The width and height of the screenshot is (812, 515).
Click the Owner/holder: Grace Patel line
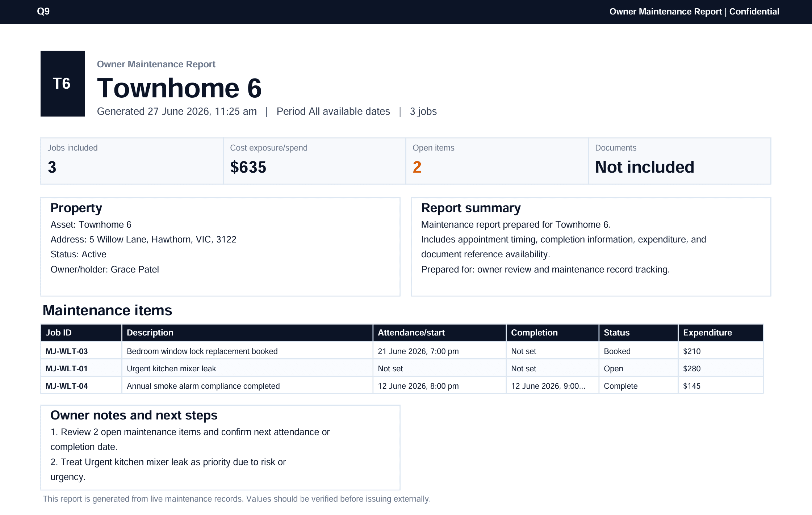pos(105,270)
